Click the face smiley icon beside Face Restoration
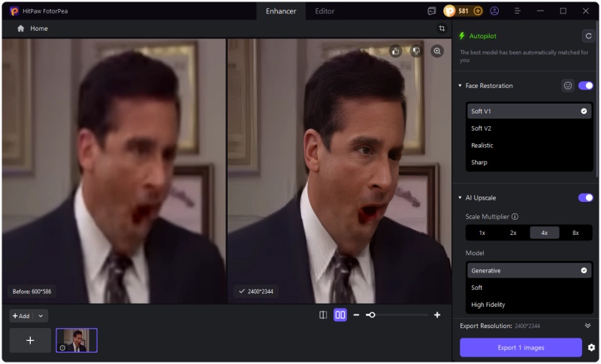The image size is (601, 364). [568, 86]
